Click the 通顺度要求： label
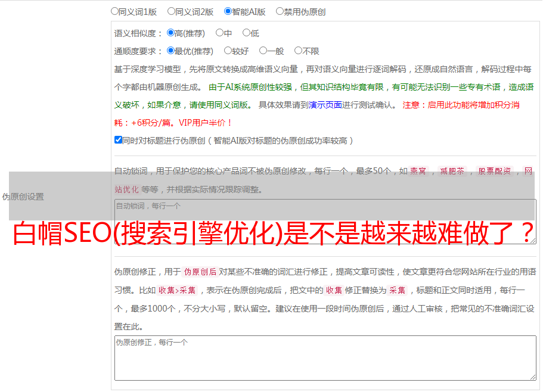This screenshot has width=543, height=392. [138, 51]
